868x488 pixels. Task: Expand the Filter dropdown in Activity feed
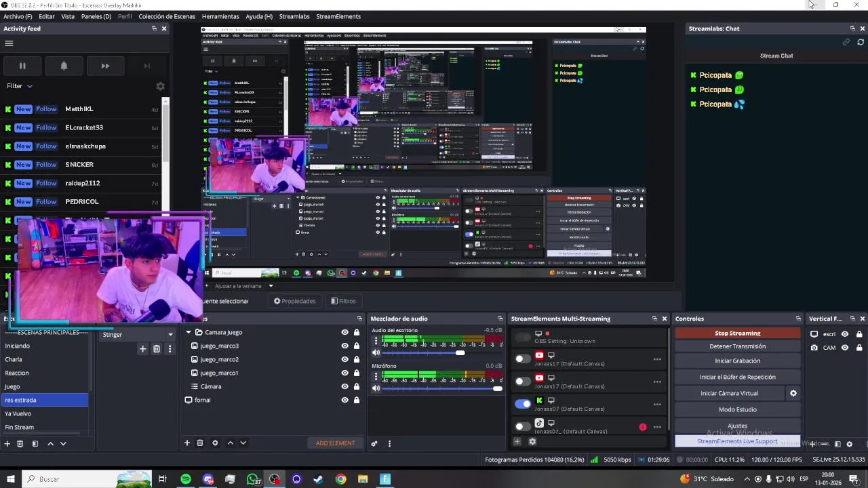[20, 86]
